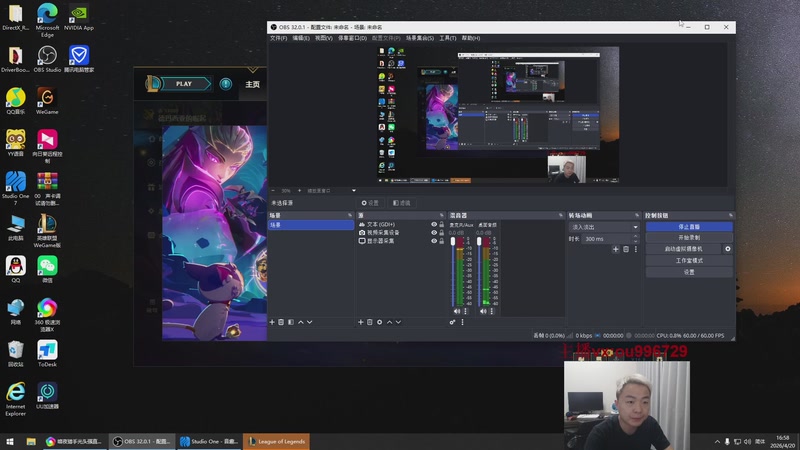Click 停止直播 button
The height and width of the screenshot is (450, 800).
[x=689, y=227]
